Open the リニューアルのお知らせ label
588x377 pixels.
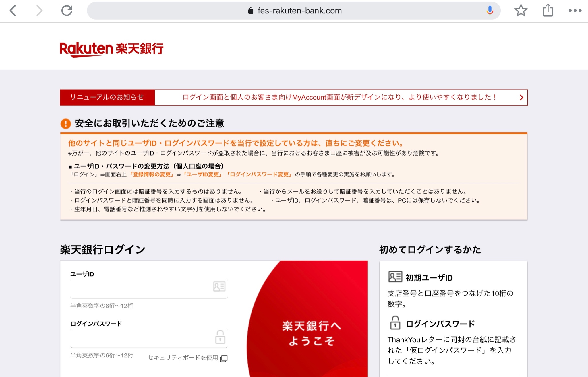pos(107,97)
